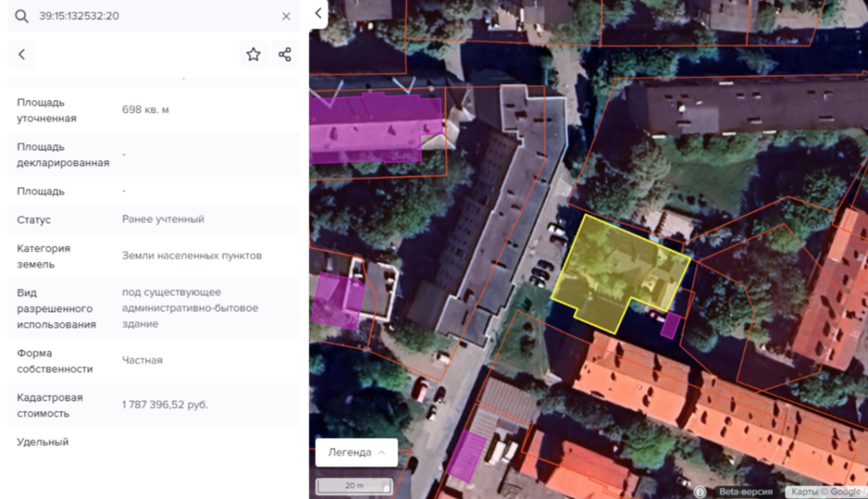Image resolution: width=868 pixels, height=499 pixels.
Task: Click the Частная ownership value
Action: tap(142, 360)
